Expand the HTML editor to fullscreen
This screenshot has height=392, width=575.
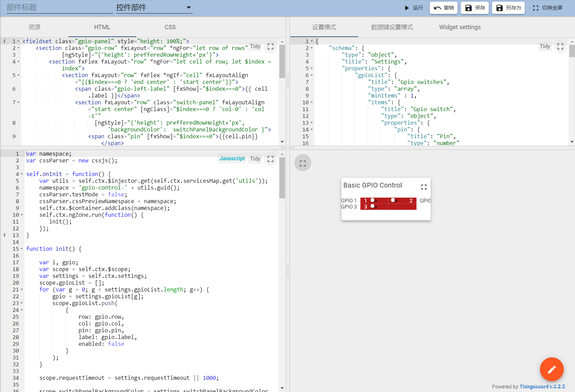271,47
